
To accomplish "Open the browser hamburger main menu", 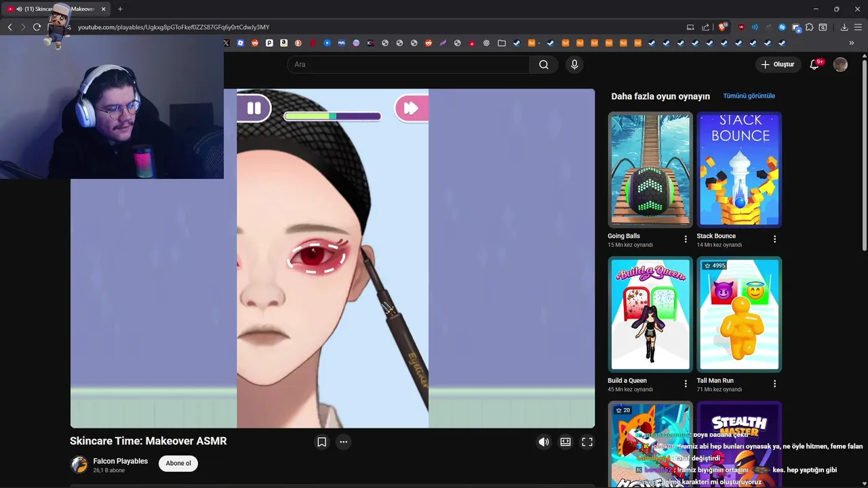I will pos(858,27).
